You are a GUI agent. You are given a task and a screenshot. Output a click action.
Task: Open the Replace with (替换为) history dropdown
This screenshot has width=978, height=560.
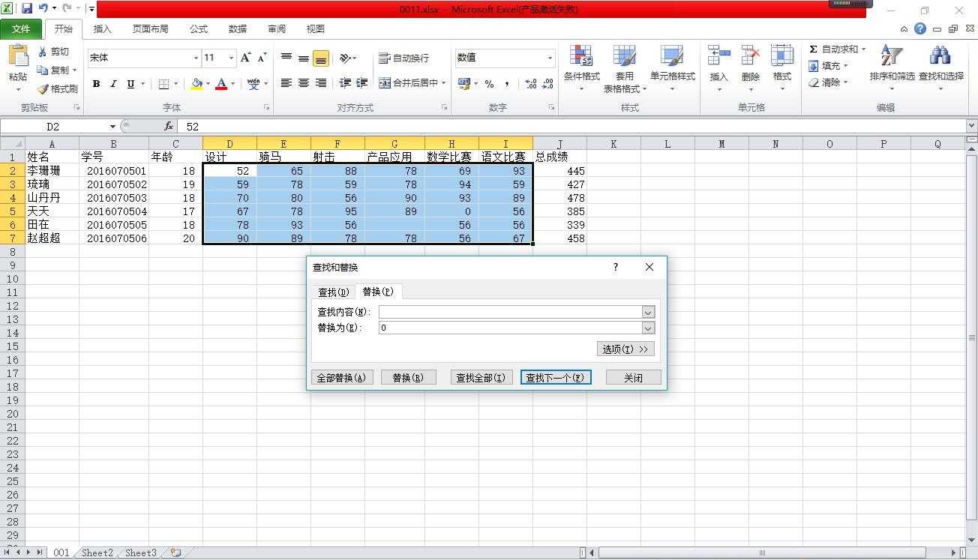[648, 328]
